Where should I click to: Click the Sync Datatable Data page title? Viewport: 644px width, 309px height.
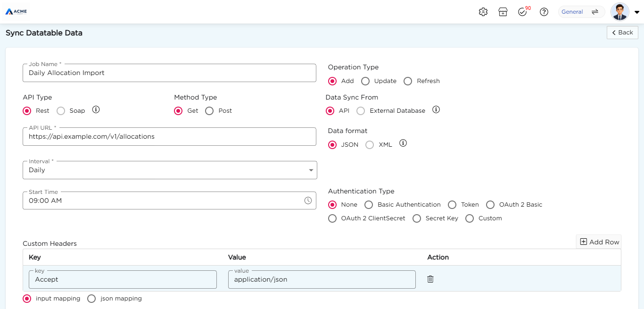click(x=44, y=33)
